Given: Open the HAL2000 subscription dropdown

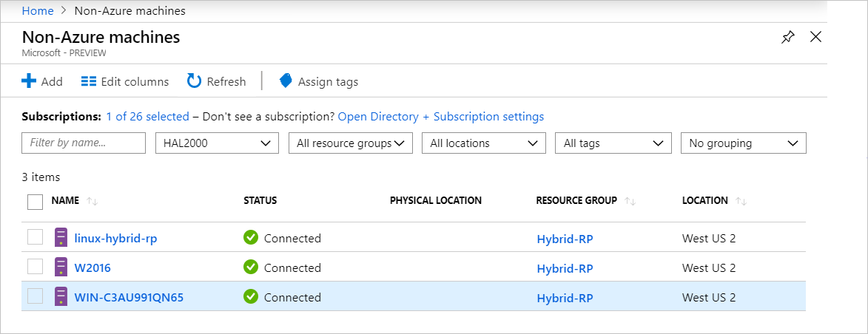Looking at the screenshot, I should click(217, 143).
